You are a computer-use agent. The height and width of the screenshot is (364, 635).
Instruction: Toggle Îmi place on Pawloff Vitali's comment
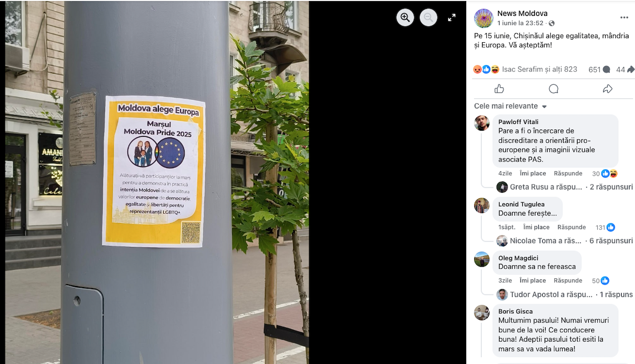point(533,174)
